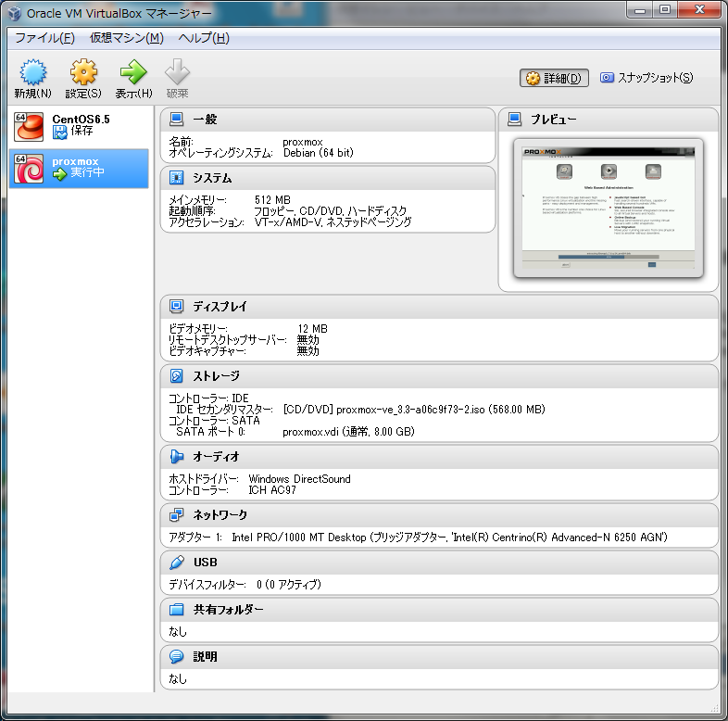728x721 pixels.
Task: Select the CentOS6.5 virtual machine
Action: tap(79, 126)
